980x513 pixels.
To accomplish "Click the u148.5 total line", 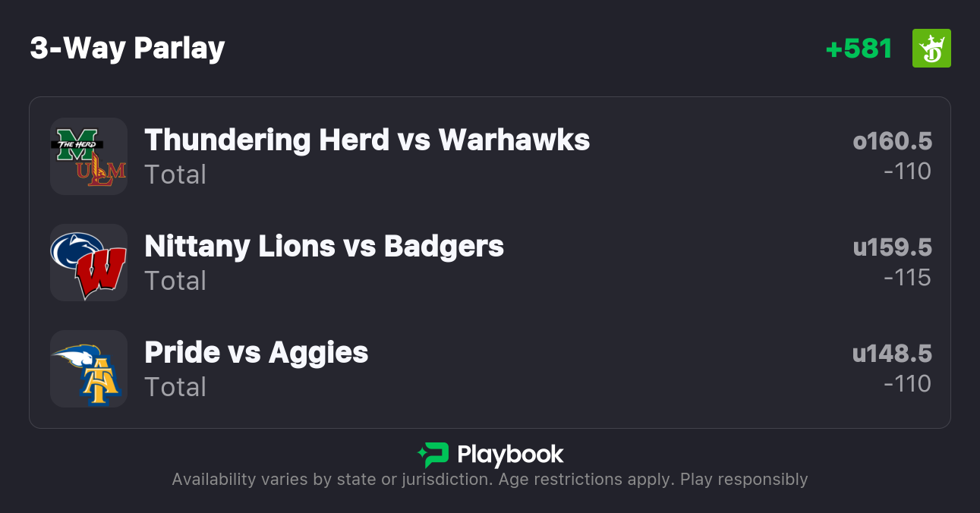I will click(892, 354).
